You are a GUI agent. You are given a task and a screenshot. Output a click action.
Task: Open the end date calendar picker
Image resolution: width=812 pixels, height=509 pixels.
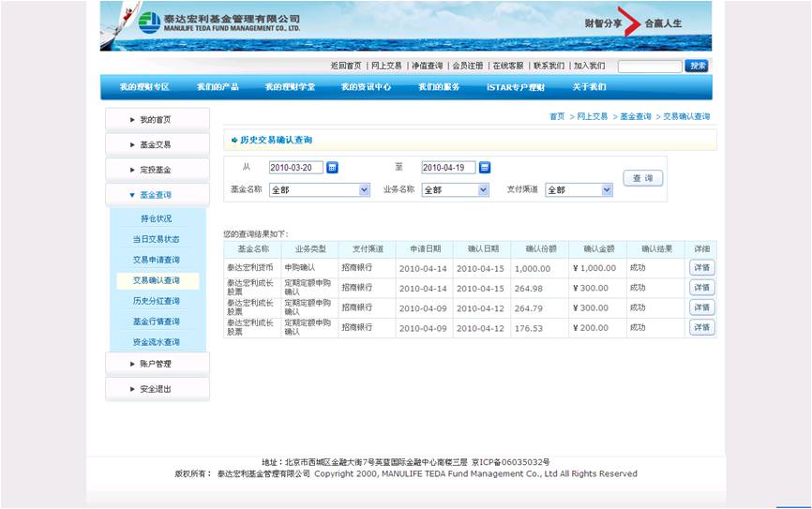coord(485,168)
